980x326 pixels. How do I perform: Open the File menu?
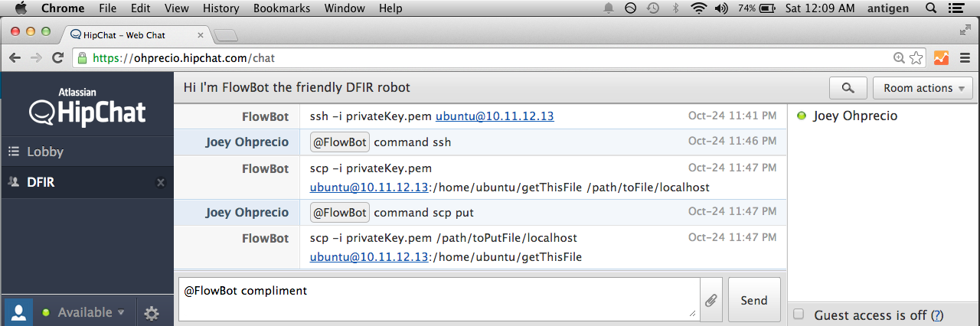108,8
